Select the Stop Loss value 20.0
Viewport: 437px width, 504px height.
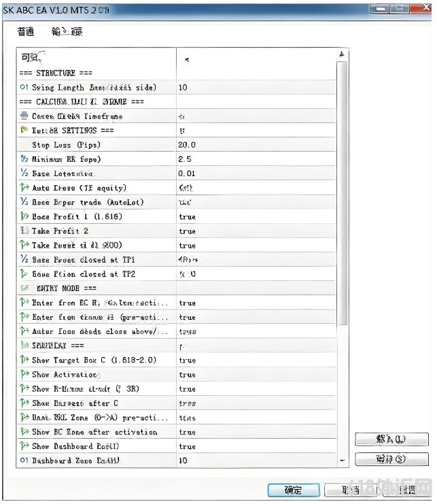click(187, 145)
